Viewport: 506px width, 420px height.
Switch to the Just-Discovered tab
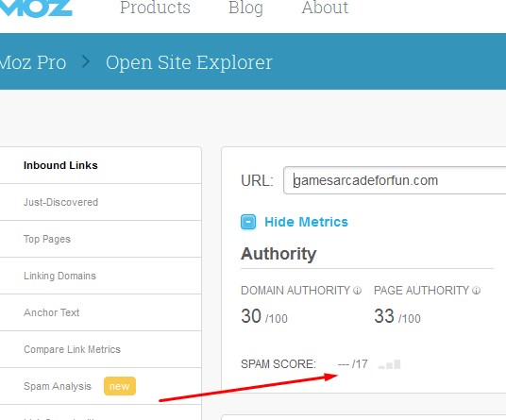pos(60,202)
